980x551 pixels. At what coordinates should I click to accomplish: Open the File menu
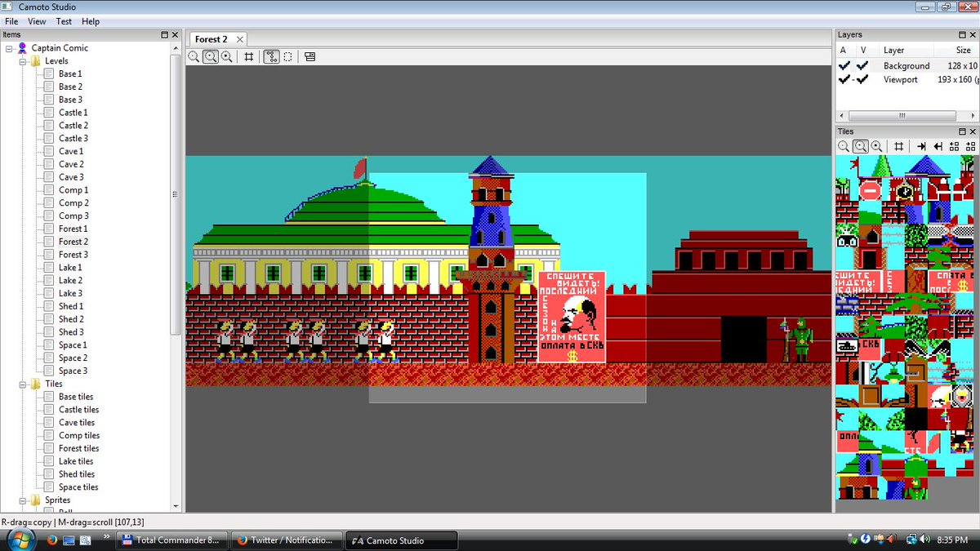tap(11, 21)
